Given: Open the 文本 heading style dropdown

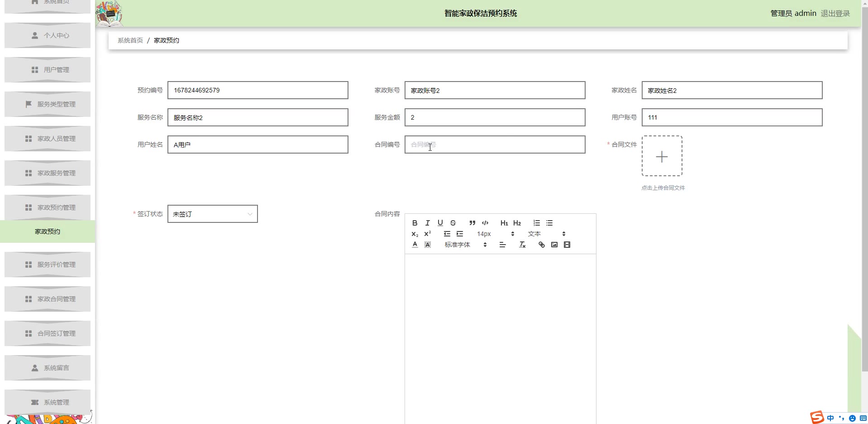Looking at the screenshot, I should 546,234.
